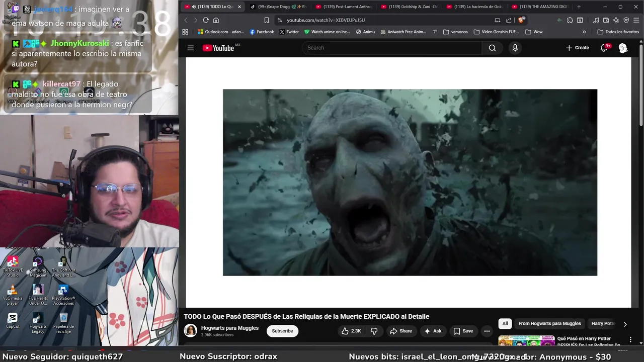
Task: Switch to the Goldship & Zani tab
Action: (x=409, y=7)
